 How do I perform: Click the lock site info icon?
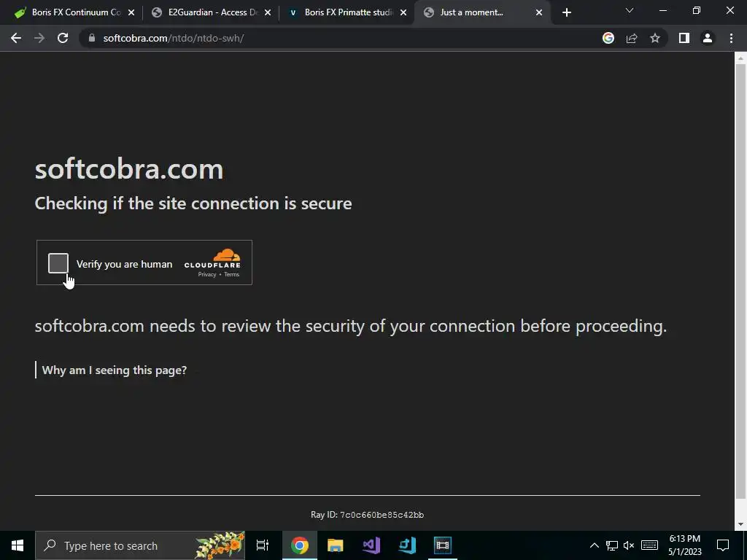tap(92, 38)
